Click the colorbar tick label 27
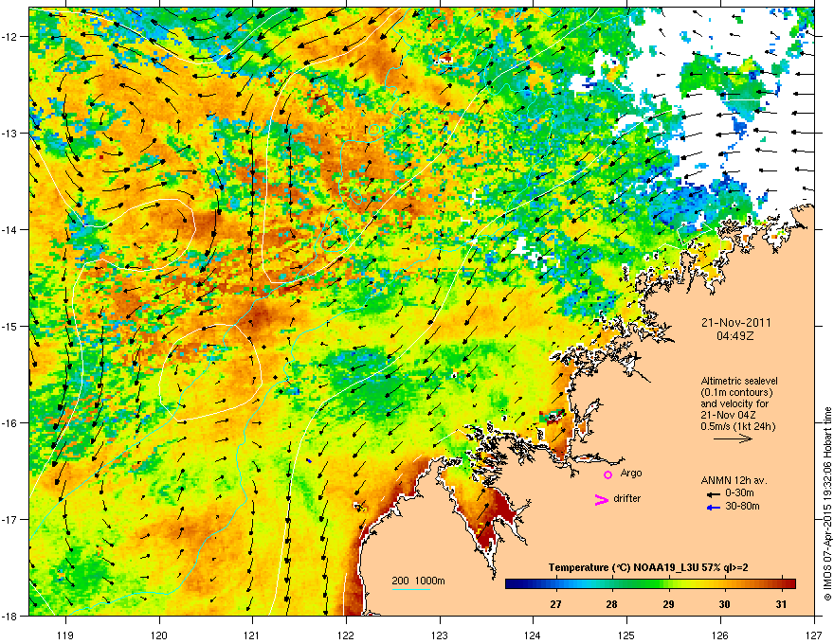834x644 pixels. click(555, 604)
